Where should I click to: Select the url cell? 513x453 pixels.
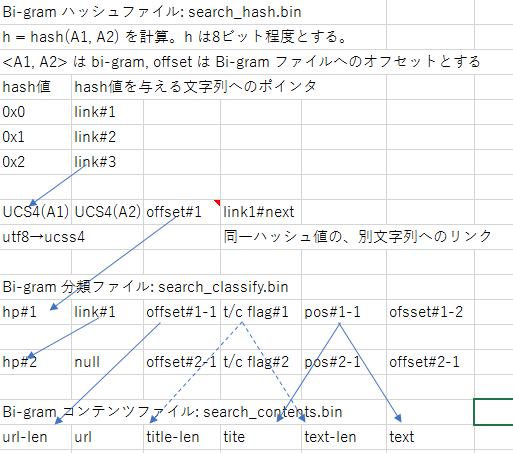coord(107,437)
